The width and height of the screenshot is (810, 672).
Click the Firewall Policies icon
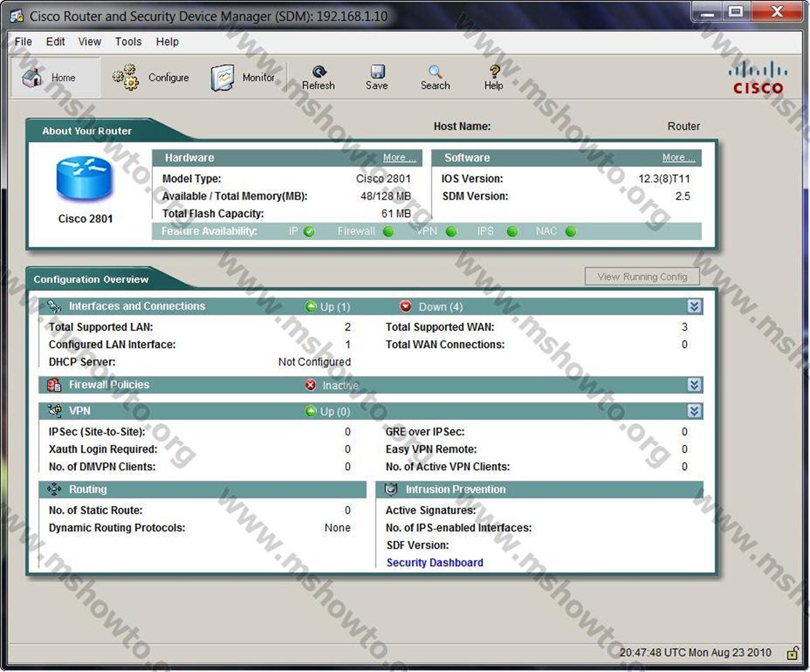coord(54,385)
